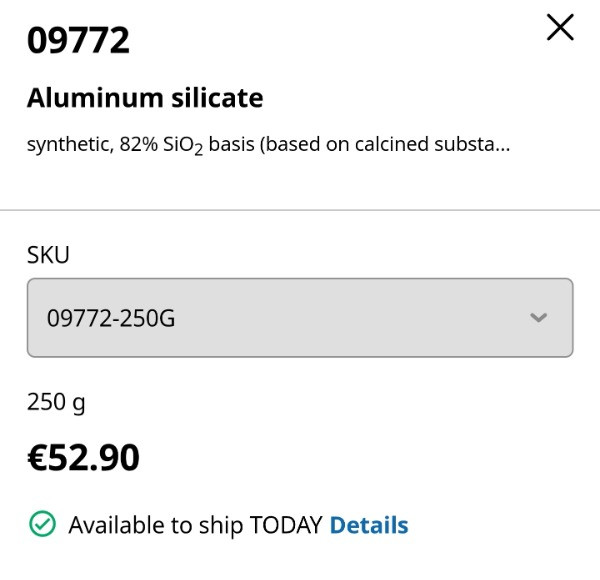Click the SiO2 formula in the description

point(183,146)
